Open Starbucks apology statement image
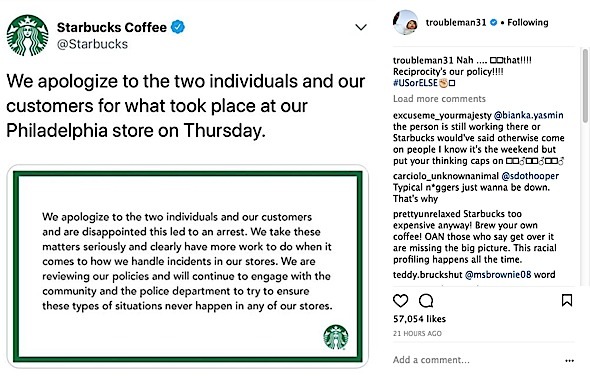The image size is (590, 376). click(x=188, y=266)
